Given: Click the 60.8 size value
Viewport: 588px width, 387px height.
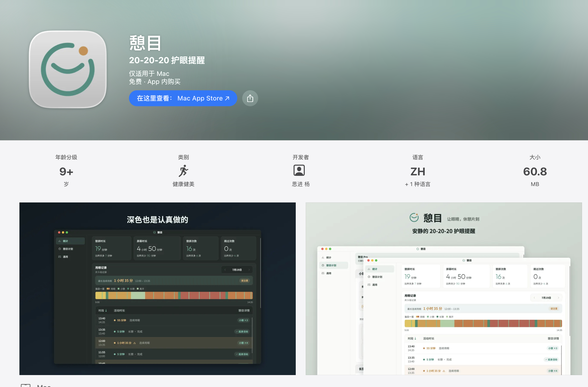Looking at the screenshot, I should coord(535,172).
